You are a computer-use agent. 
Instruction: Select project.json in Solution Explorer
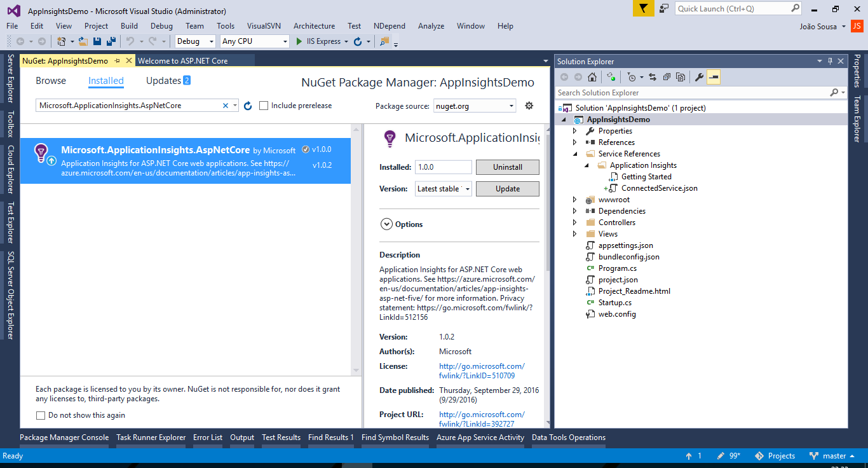618,280
